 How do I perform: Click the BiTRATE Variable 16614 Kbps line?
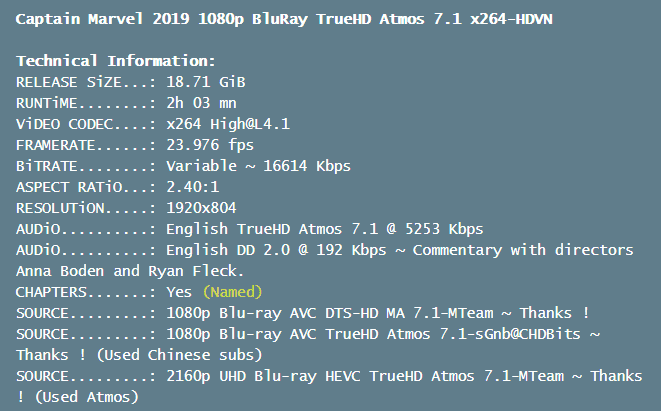pyautogui.click(x=183, y=166)
